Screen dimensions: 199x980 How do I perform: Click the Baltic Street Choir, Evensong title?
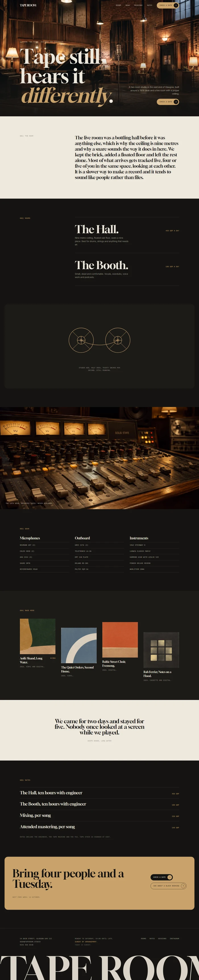click(x=114, y=663)
